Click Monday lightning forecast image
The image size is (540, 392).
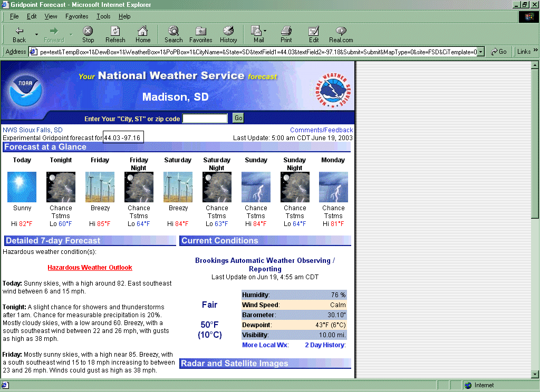coord(333,187)
